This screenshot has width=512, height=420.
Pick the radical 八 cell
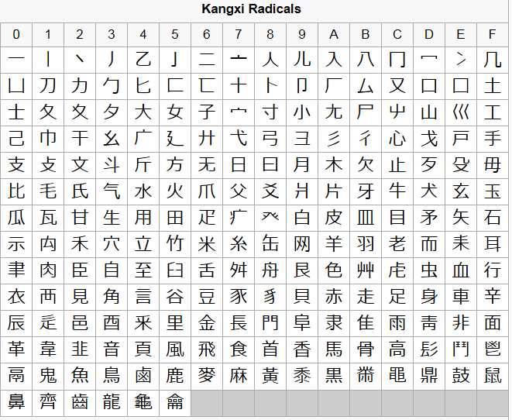366,60
